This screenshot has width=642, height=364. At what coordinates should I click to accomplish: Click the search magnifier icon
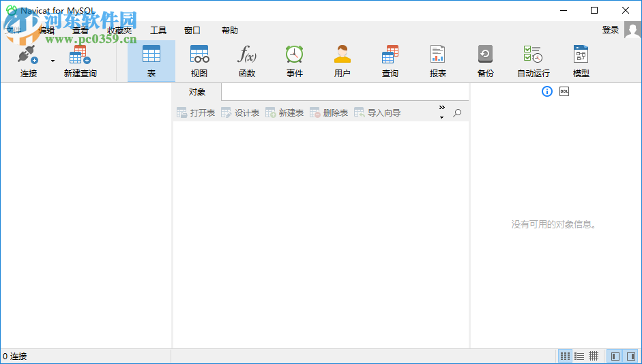tap(457, 113)
